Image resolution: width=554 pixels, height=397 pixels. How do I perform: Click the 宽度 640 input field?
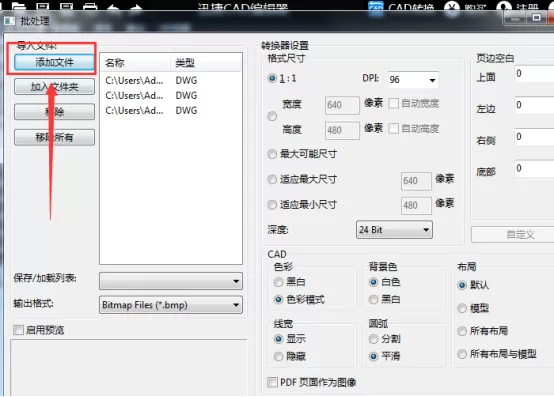click(x=342, y=105)
